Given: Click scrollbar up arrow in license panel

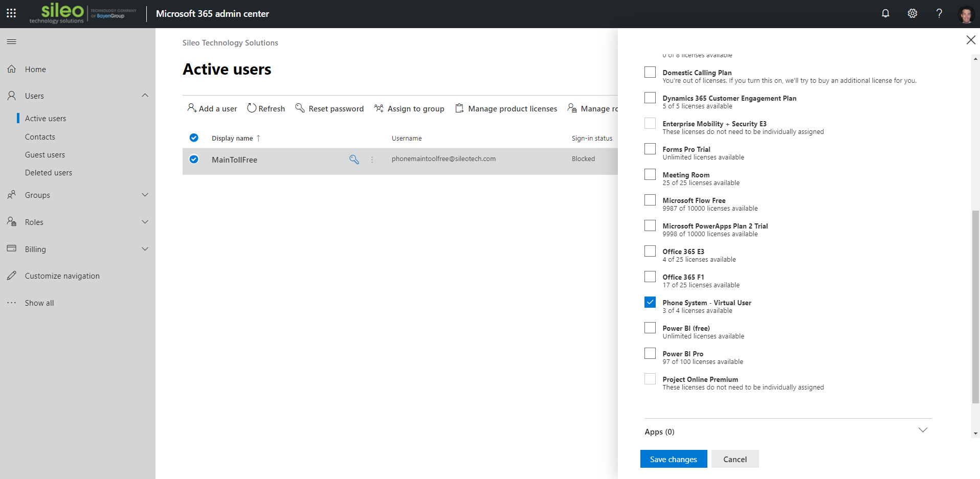Looking at the screenshot, I should 975,59.
